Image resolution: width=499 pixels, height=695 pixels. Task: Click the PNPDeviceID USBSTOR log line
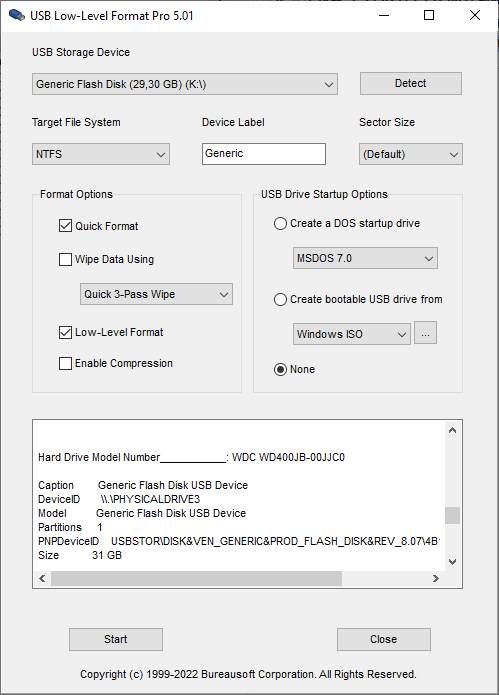pyautogui.click(x=239, y=541)
